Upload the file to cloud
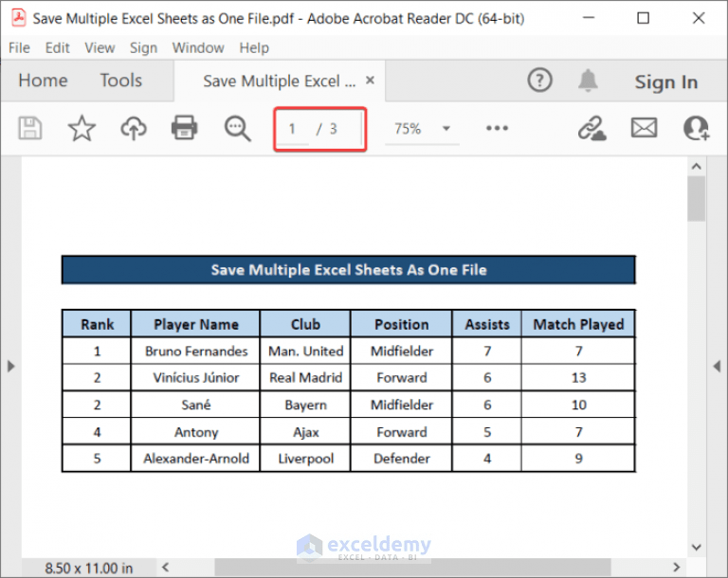 pyautogui.click(x=134, y=128)
